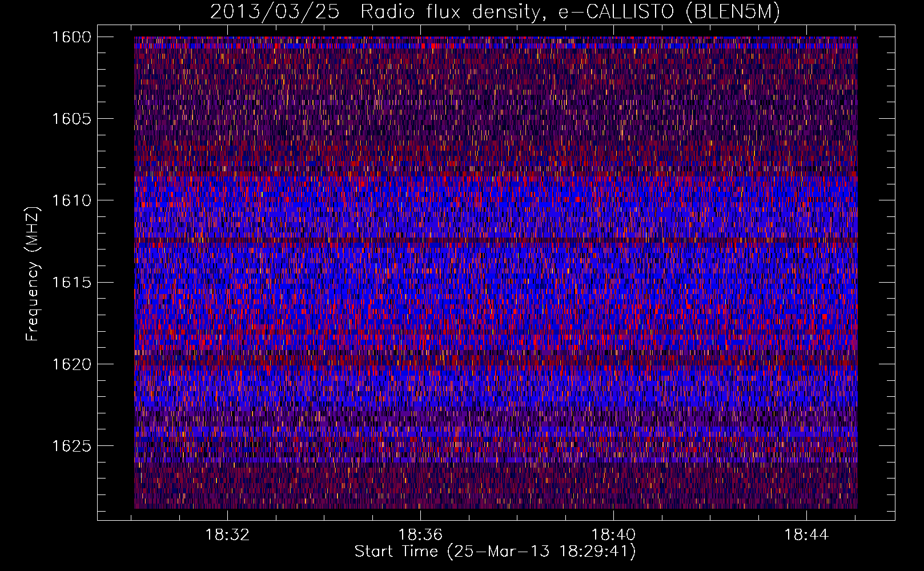Click the 18:44 time tick label
The image size is (924, 571).
806,534
